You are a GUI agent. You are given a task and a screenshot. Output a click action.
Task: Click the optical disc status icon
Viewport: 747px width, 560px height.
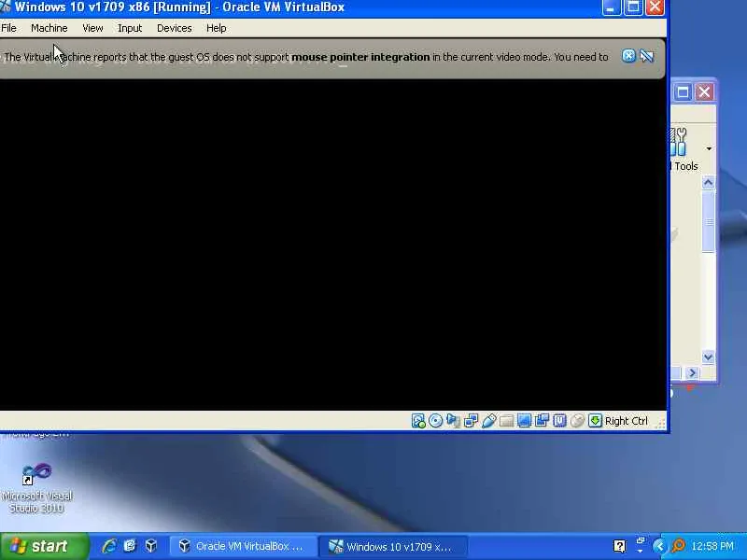pos(435,421)
